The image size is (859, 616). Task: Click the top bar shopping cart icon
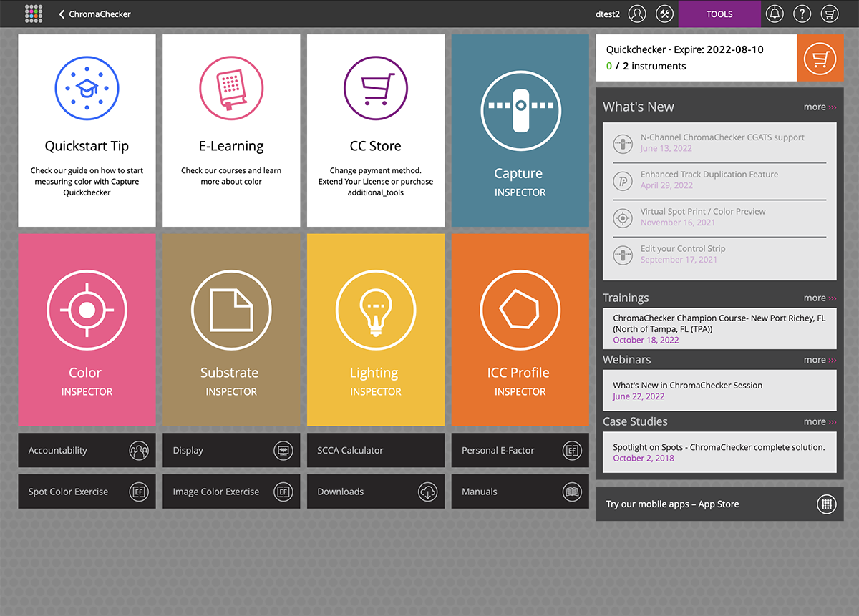point(830,14)
